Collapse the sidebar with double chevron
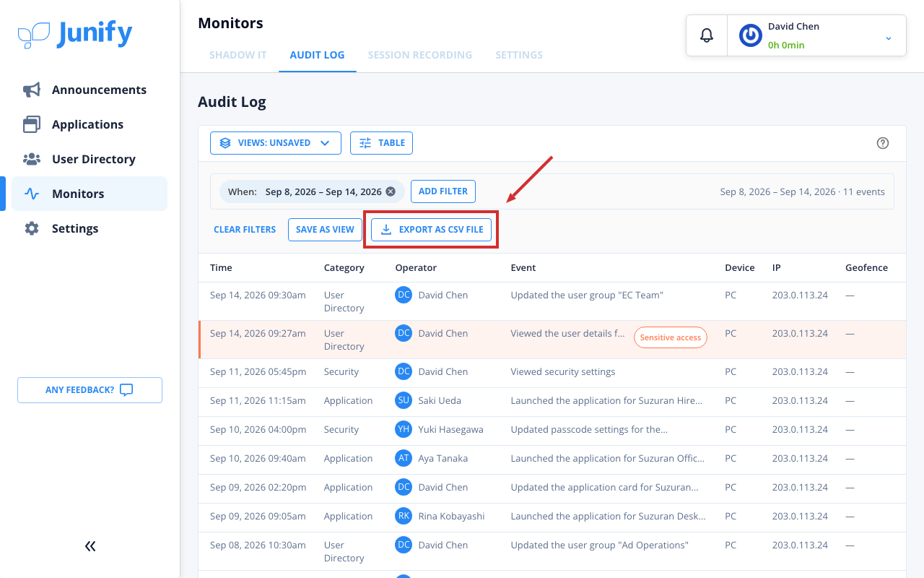Image resolution: width=924 pixels, height=578 pixels. click(90, 546)
